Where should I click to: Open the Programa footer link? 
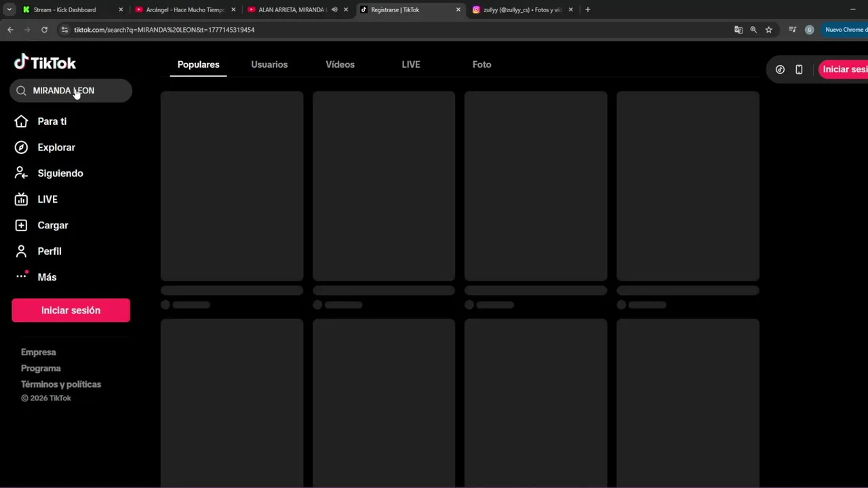41,368
